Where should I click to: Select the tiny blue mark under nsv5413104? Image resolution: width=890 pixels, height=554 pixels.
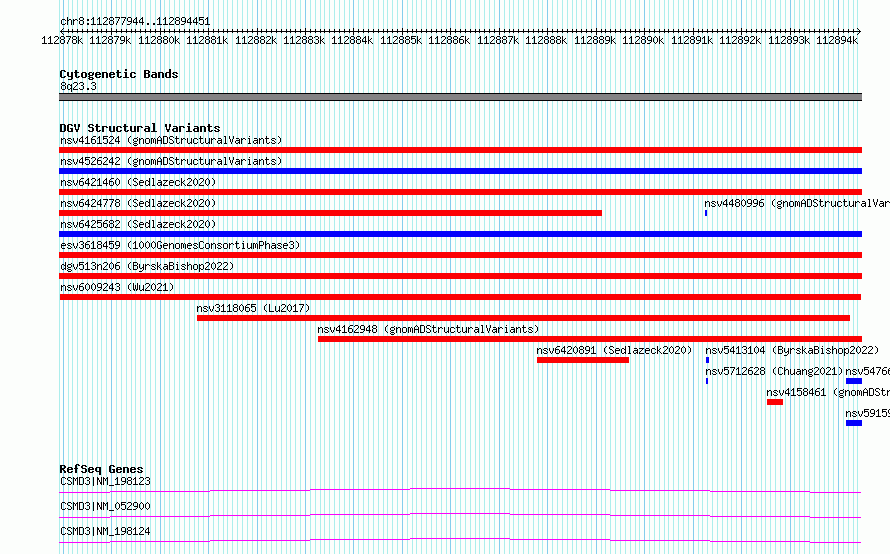tap(707, 360)
